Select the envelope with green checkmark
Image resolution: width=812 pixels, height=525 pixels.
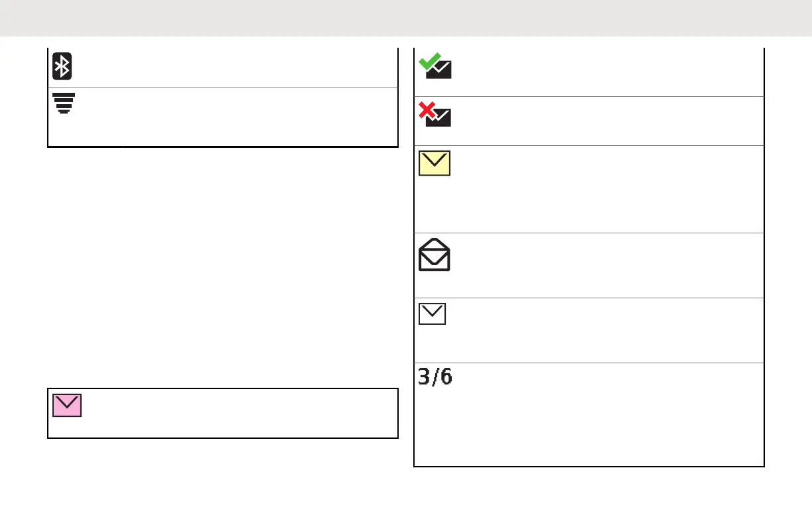click(435, 66)
